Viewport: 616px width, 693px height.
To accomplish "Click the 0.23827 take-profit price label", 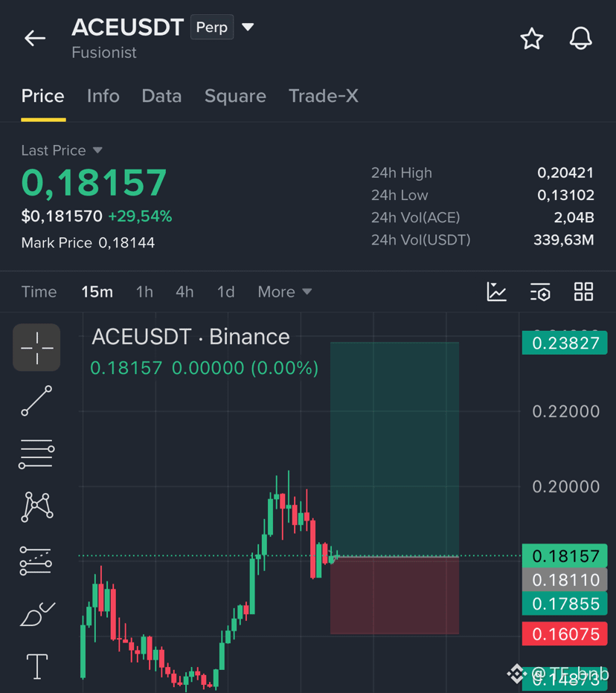I will (x=565, y=343).
